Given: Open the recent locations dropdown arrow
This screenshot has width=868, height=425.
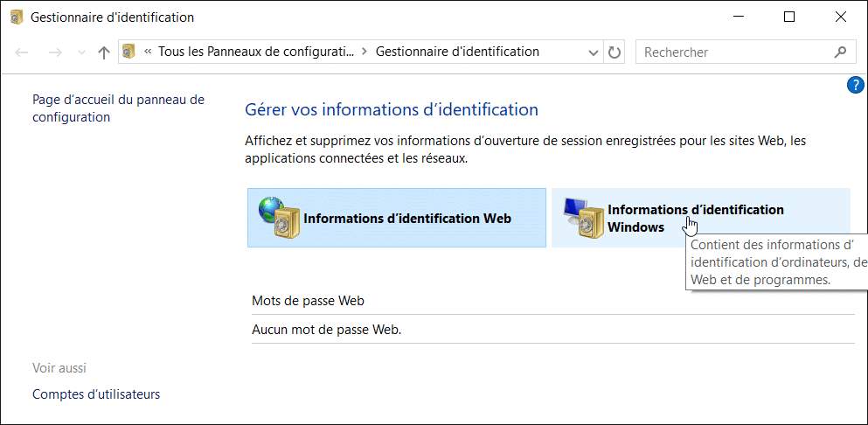Looking at the screenshot, I should tap(81, 52).
